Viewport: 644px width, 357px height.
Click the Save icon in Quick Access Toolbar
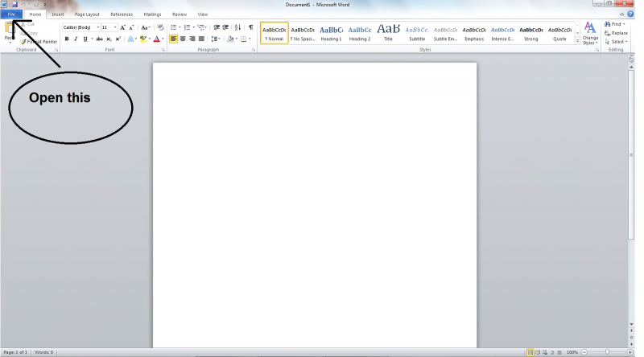[x=14, y=5]
